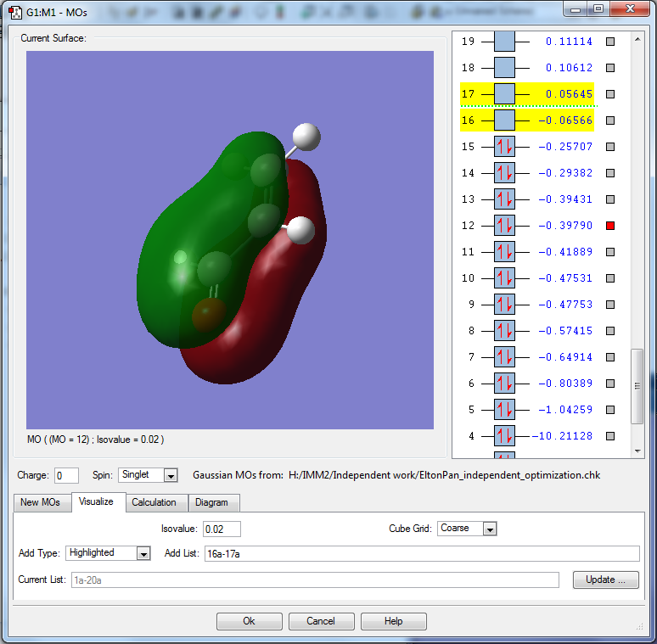Click highlighted orbital 17 occupancy box
The image size is (657, 644).
click(504, 94)
